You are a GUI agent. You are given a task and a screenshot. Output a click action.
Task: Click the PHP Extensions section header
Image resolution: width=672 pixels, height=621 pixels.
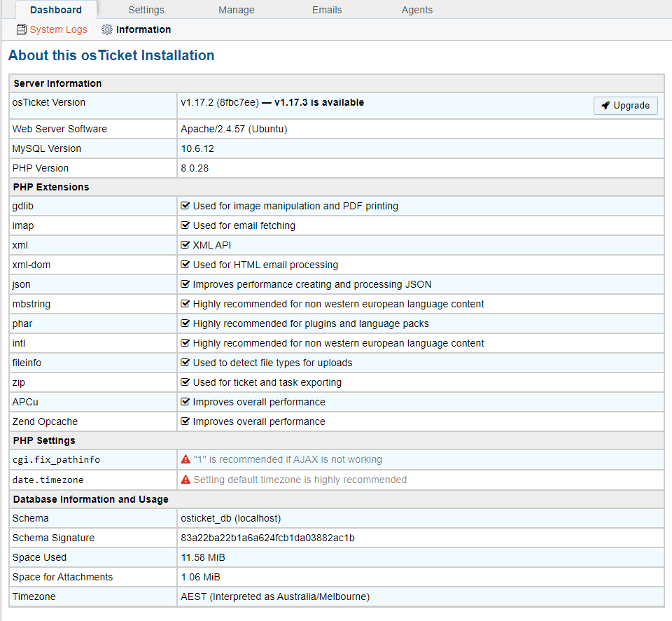coord(337,188)
